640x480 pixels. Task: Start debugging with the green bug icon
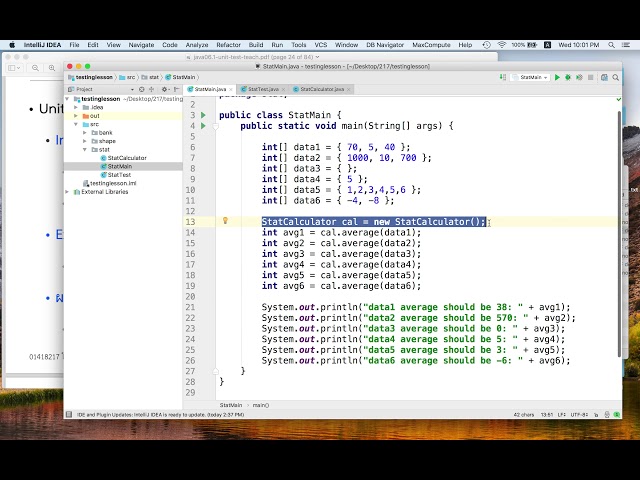click(568, 77)
